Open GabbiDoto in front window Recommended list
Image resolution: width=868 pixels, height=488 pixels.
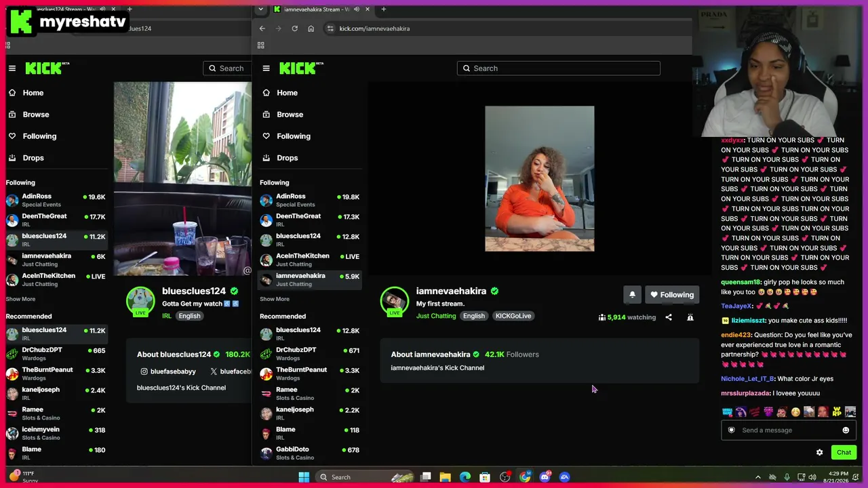click(310, 453)
